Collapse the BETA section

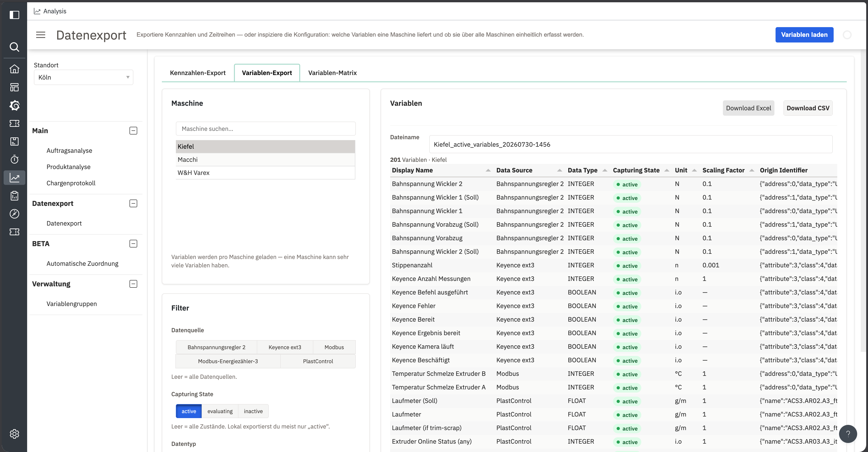pos(133,243)
